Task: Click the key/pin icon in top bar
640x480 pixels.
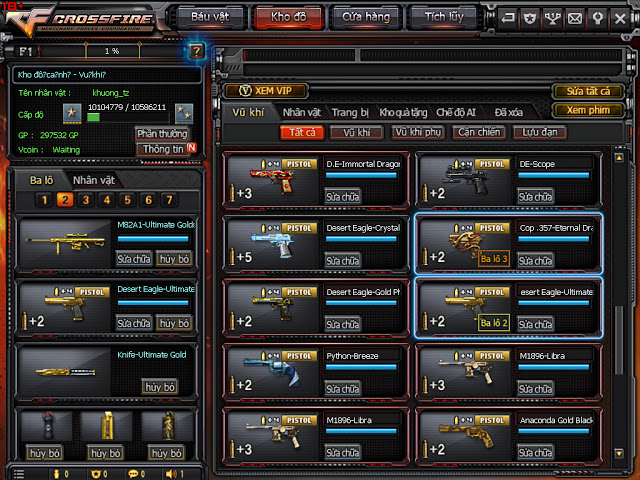Action: tap(597, 18)
